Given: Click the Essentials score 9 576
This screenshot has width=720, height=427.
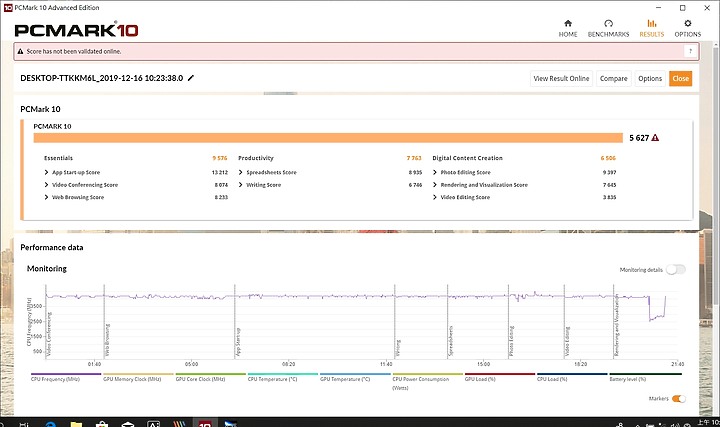Looking at the screenshot, I should tap(220, 158).
